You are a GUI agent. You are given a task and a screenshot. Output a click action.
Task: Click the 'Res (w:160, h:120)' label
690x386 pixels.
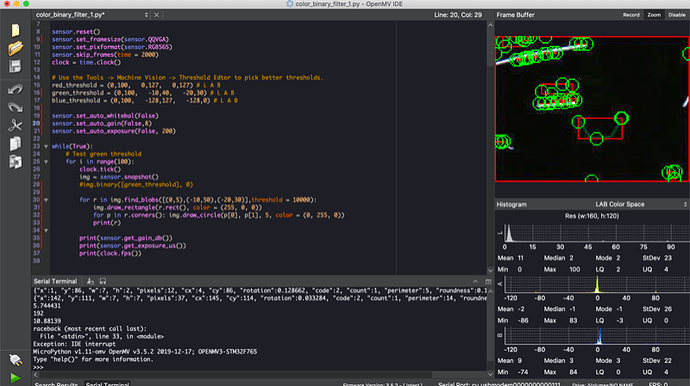coord(592,216)
